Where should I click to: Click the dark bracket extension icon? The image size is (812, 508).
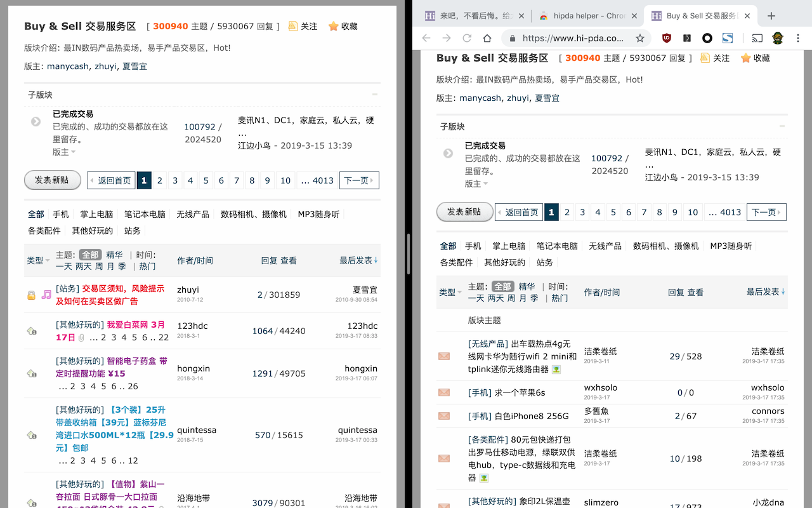(x=687, y=38)
